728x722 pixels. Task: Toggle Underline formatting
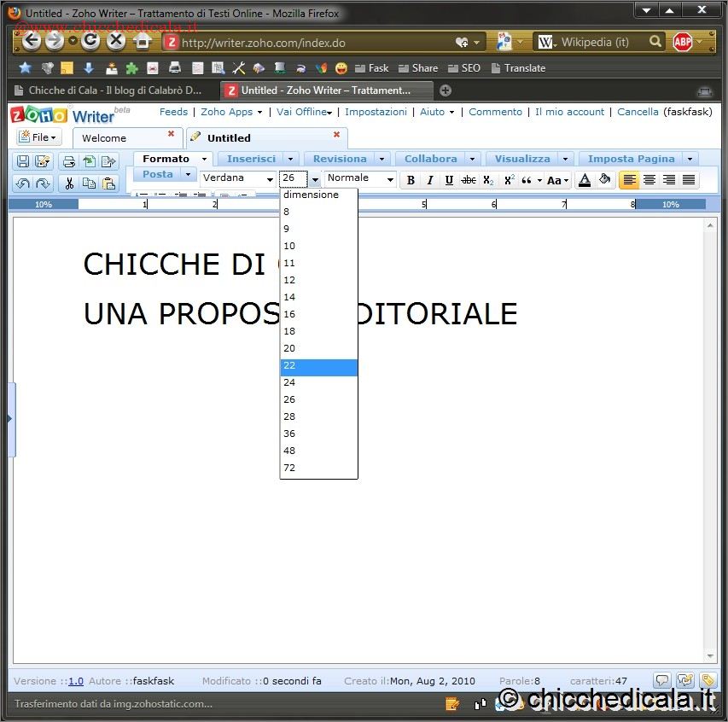(449, 180)
